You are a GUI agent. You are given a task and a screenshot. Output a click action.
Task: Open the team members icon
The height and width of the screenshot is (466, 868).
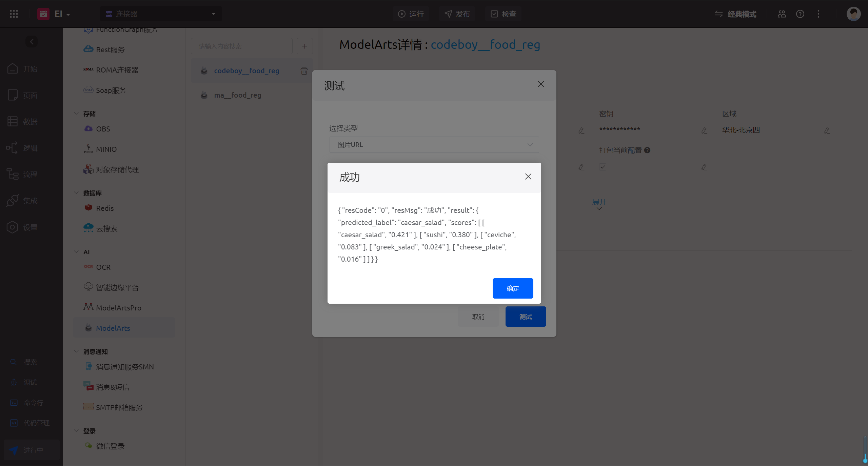pyautogui.click(x=782, y=14)
